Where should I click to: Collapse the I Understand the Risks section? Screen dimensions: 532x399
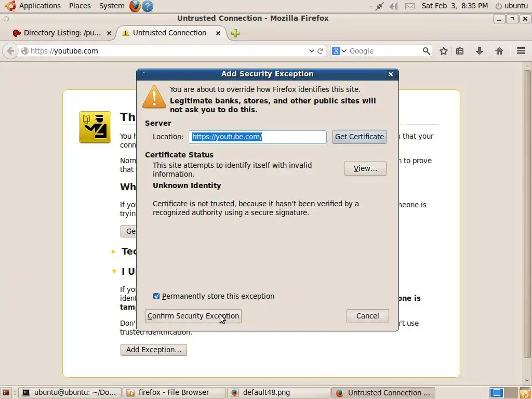(x=114, y=271)
